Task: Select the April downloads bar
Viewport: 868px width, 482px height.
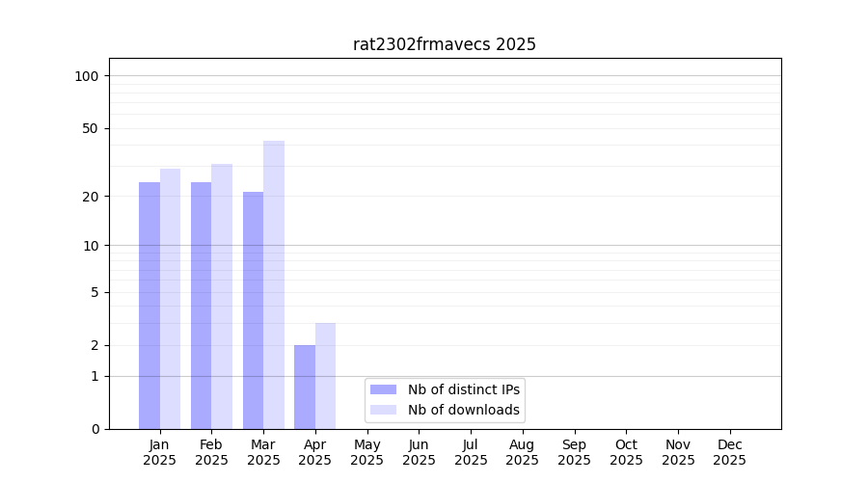Action: 325,376
